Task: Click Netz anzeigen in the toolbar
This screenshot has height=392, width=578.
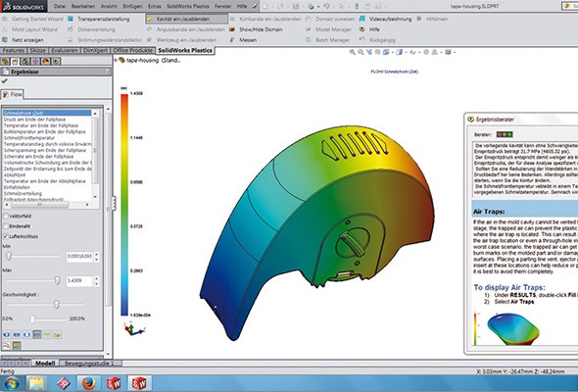Action: 23,40
